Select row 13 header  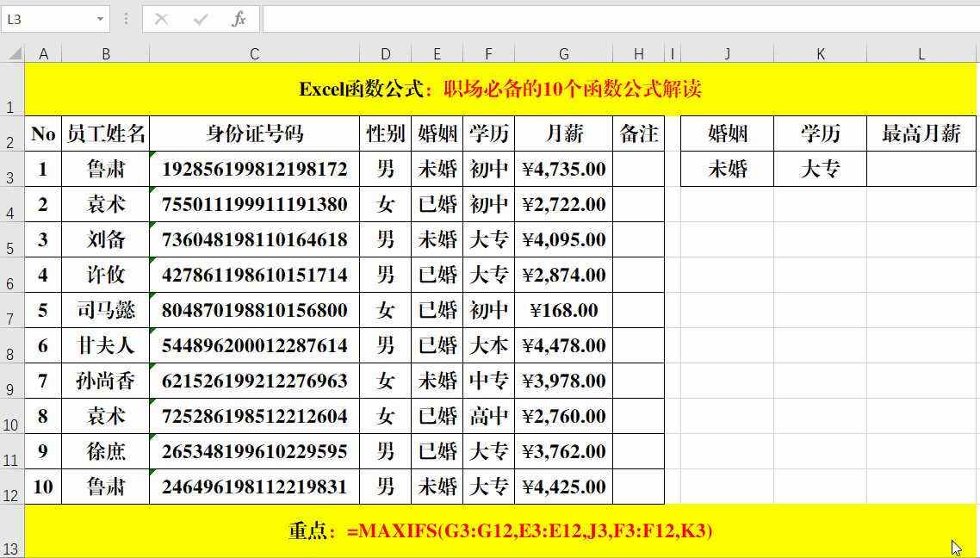pos(12,531)
